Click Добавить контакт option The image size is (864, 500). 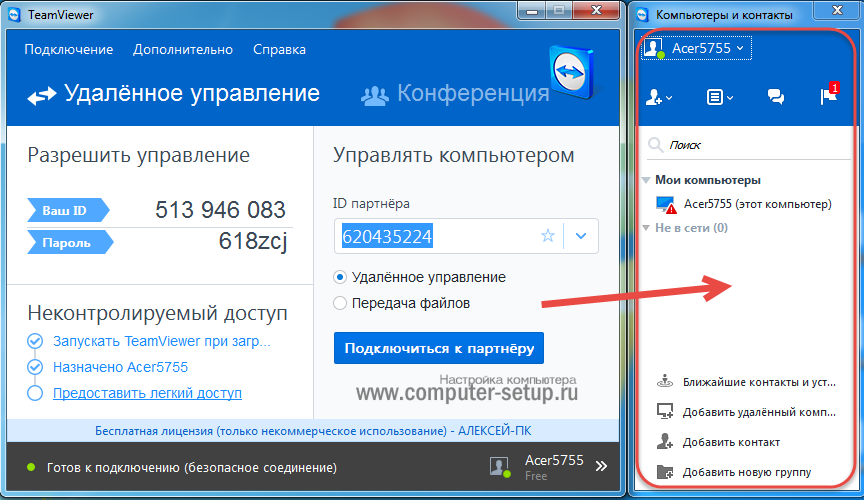(x=731, y=442)
